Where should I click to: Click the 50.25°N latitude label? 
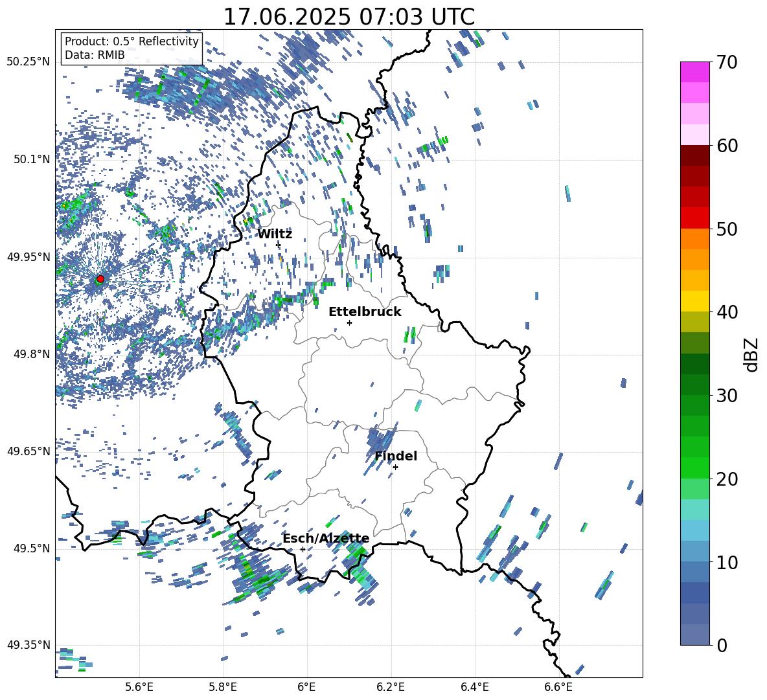point(29,62)
